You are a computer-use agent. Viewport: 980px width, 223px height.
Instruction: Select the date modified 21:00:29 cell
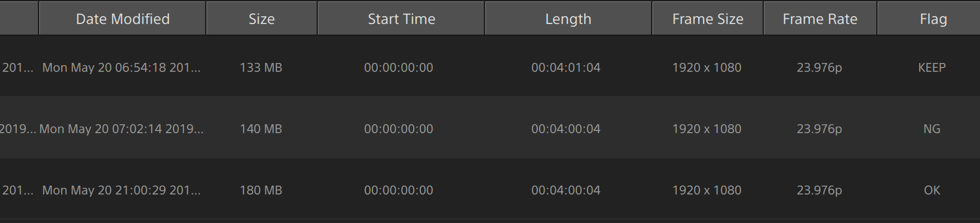click(x=122, y=190)
